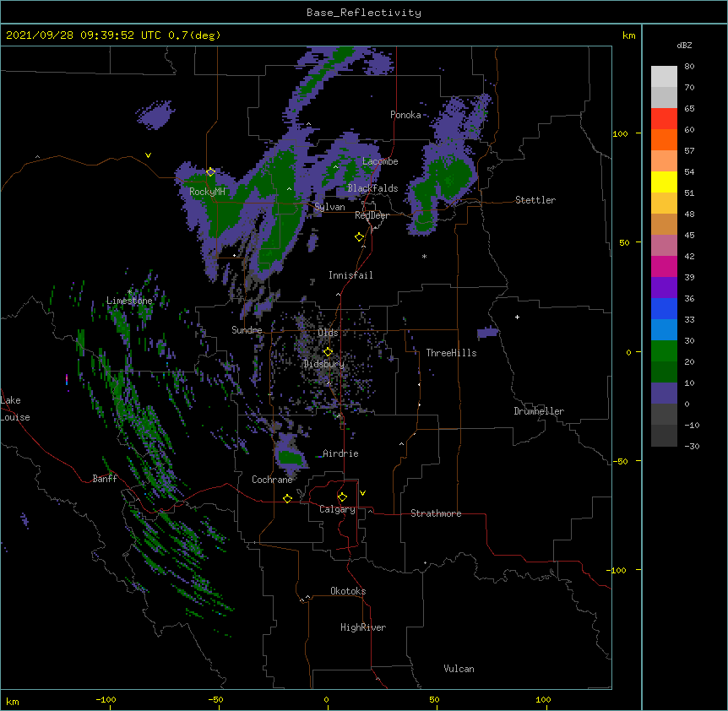
Task: Click the green 30 dBZ color swatch
Action: pyautogui.click(x=664, y=351)
